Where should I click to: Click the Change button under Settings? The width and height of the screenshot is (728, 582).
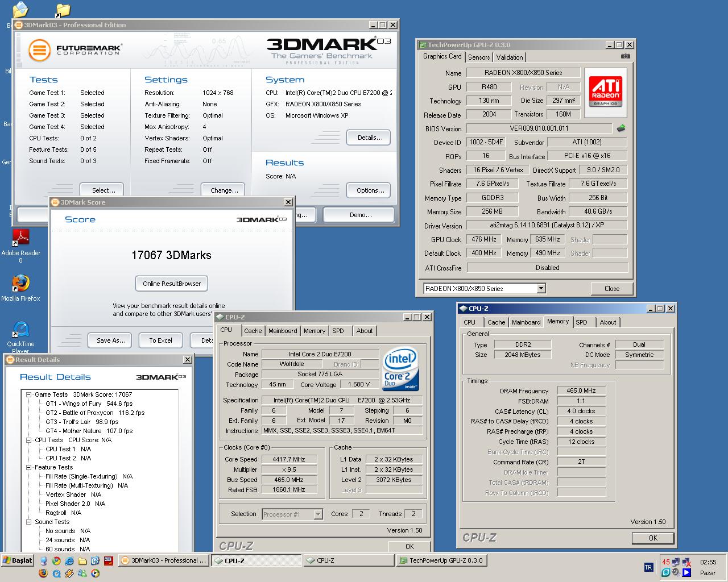click(x=224, y=190)
